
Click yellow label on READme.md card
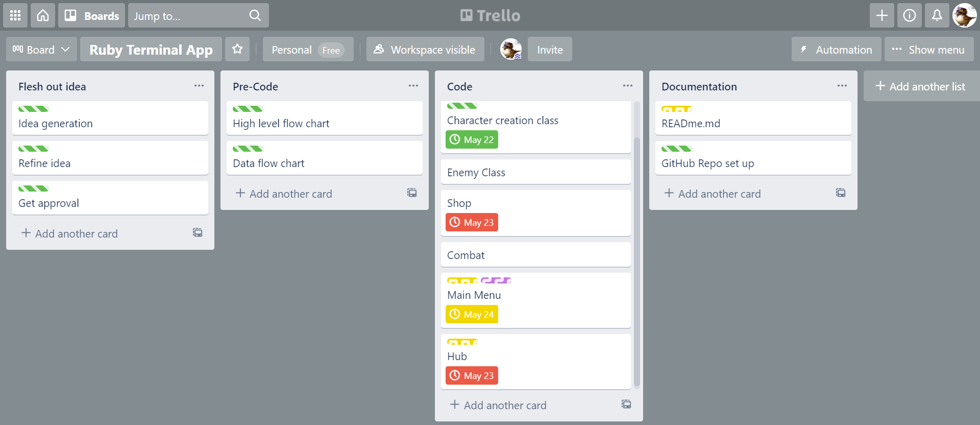click(677, 109)
